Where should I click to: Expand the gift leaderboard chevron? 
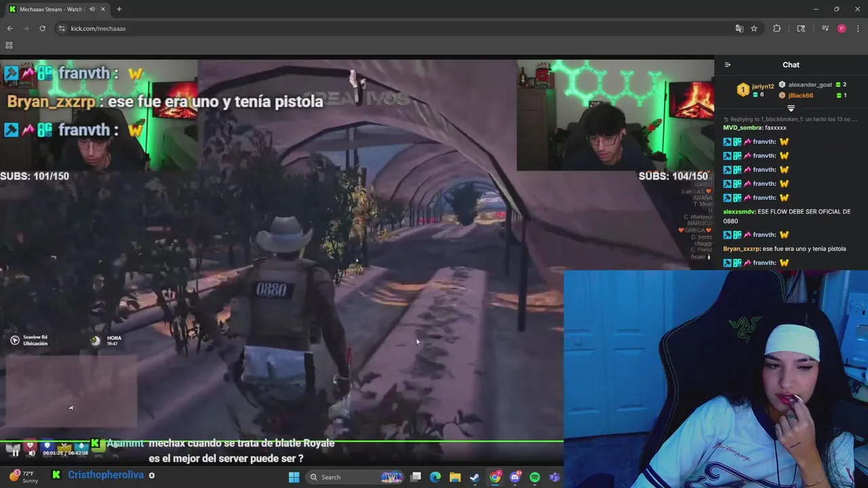click(791, 108)
